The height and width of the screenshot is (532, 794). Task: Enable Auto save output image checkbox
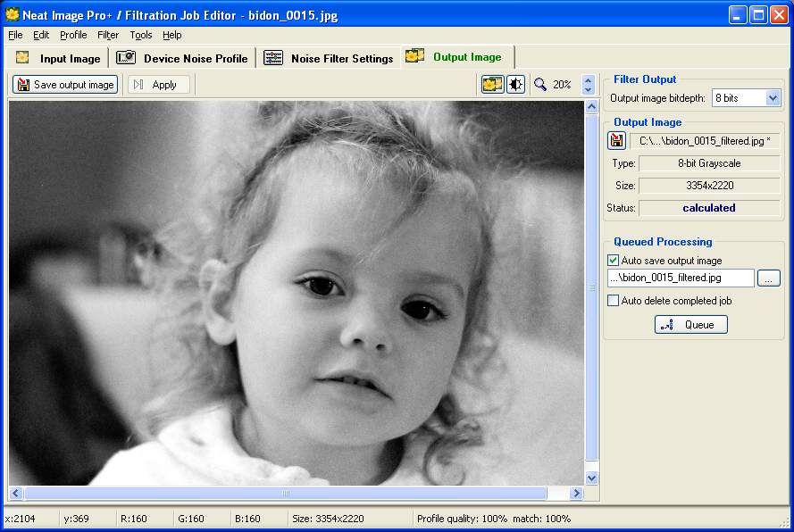[x=613, y=260]
